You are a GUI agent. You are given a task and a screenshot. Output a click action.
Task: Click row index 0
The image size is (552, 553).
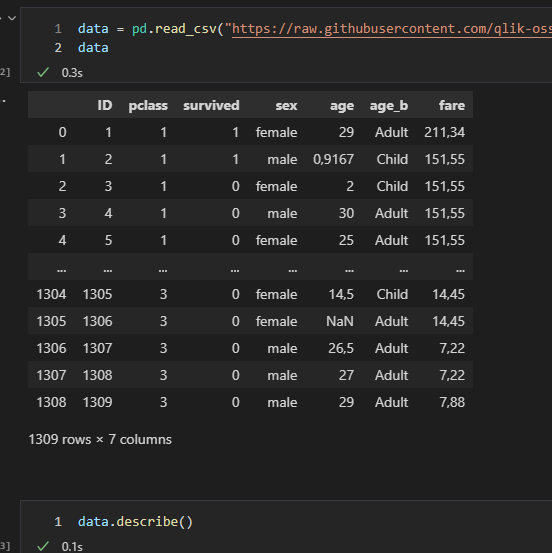pos(62,132)
